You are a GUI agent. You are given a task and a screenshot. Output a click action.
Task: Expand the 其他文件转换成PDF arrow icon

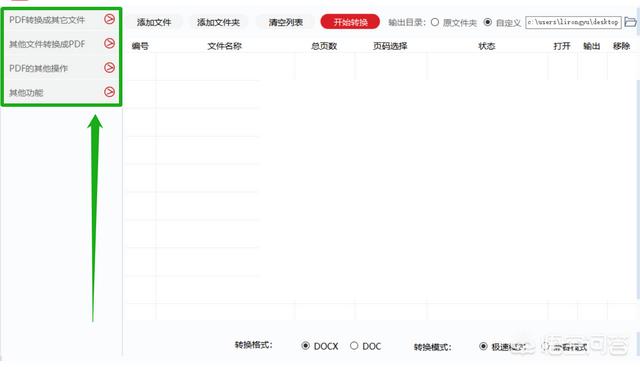tap(109, 43)
